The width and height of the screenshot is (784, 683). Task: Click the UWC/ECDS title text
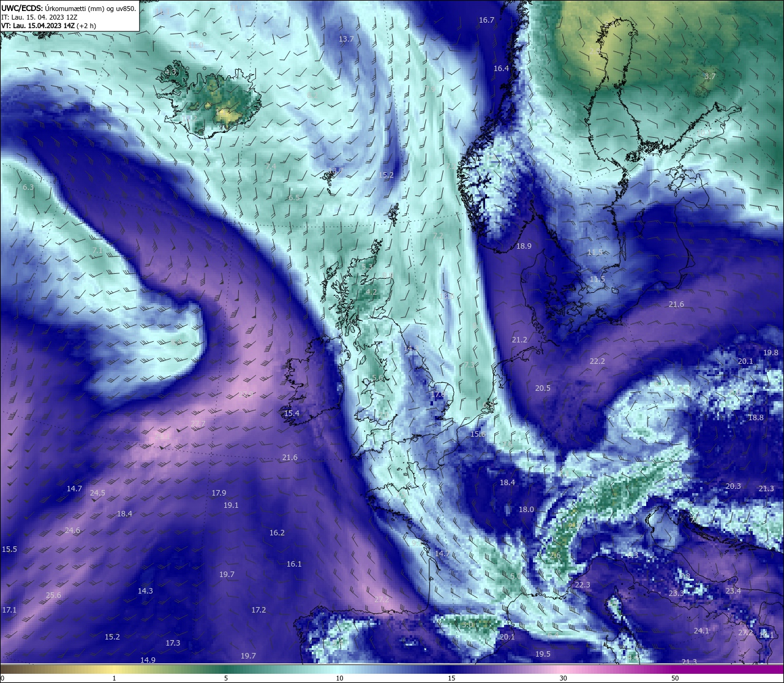click(x=69, y=8)
